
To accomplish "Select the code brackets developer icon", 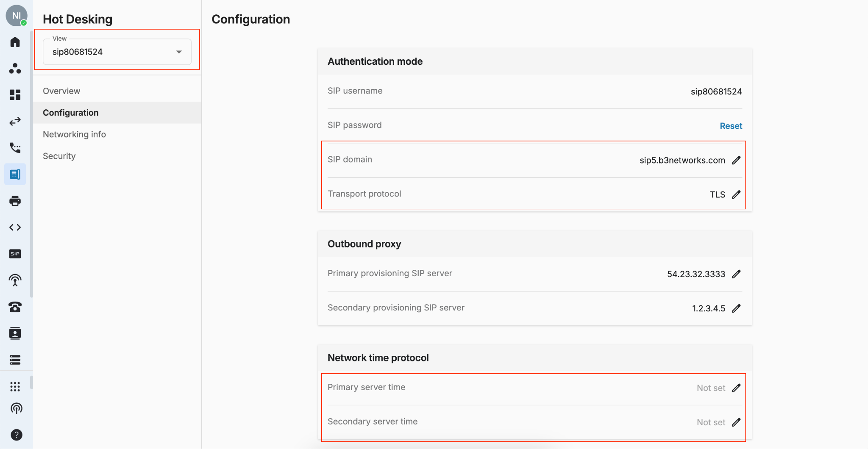I will 15,227.
